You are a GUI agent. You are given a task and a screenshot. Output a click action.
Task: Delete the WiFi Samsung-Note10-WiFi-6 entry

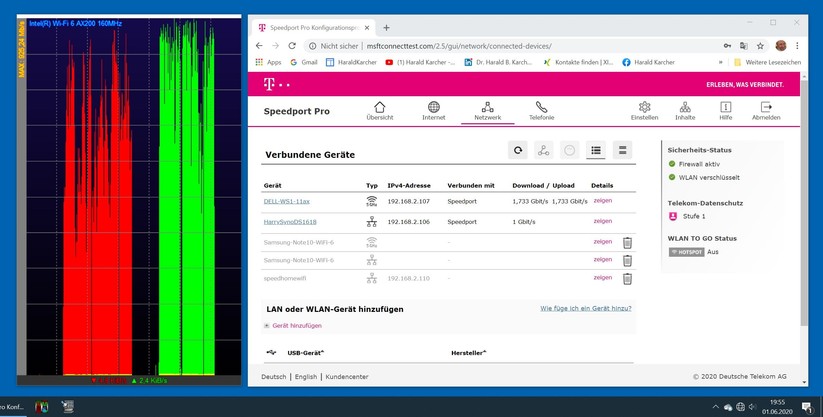click(x=627, y=243)
